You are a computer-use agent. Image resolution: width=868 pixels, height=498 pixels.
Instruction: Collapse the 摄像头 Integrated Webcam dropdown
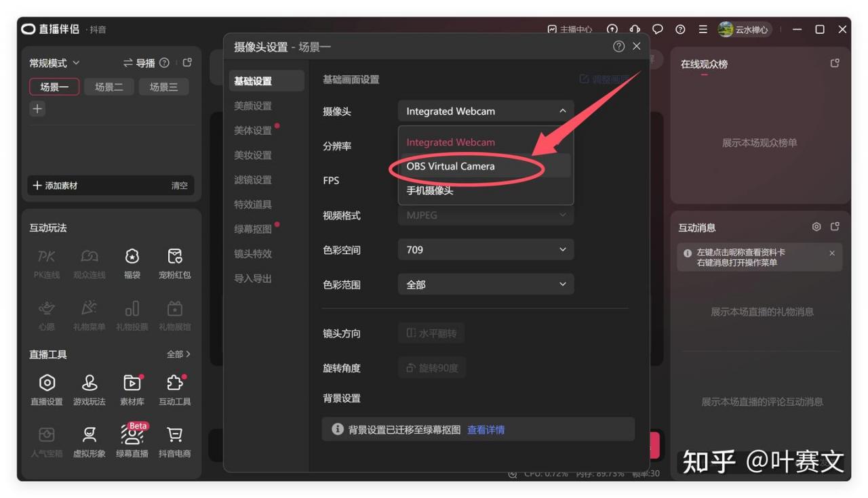tap(486, 111)
